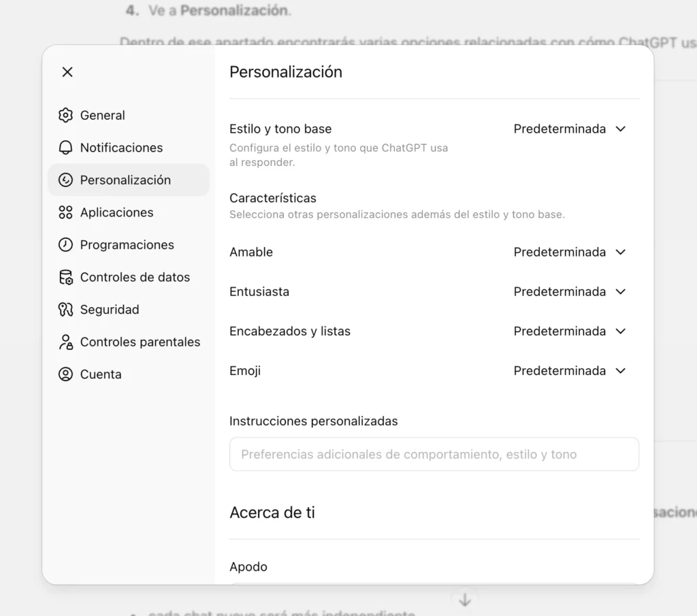Click the Seguridad keys icon
The image size is (697, 616).
coord(65,310)
